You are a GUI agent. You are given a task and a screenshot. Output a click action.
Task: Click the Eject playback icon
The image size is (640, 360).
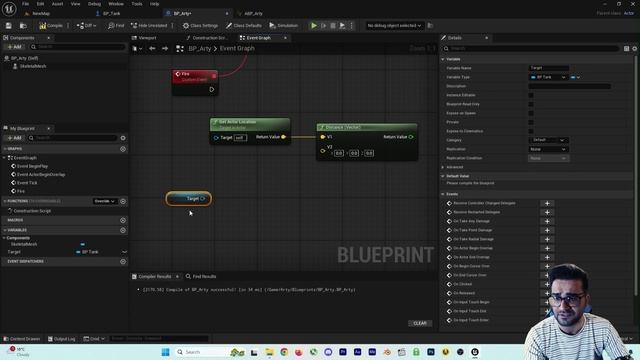click(342, 25)
